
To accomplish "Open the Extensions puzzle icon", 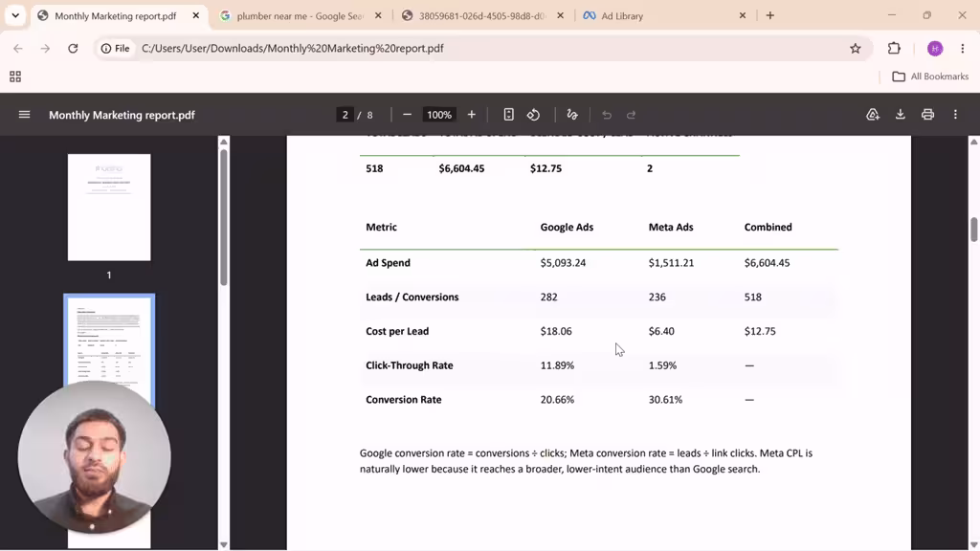I will point(895,48).
